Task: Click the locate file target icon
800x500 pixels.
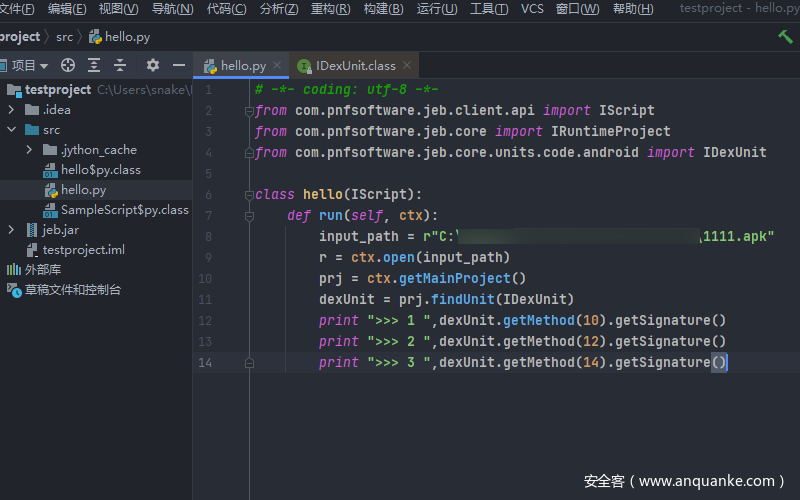Action: coord(68,65)
